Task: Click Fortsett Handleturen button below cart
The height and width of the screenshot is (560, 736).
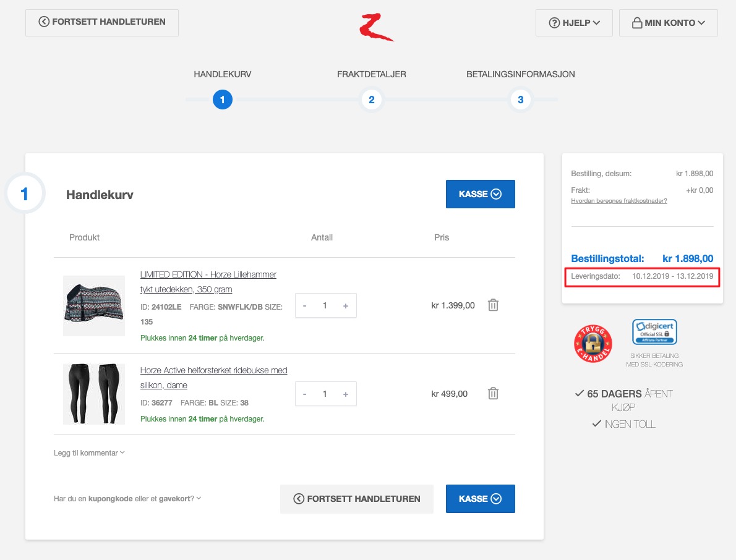Action: [x=357, y=499]
